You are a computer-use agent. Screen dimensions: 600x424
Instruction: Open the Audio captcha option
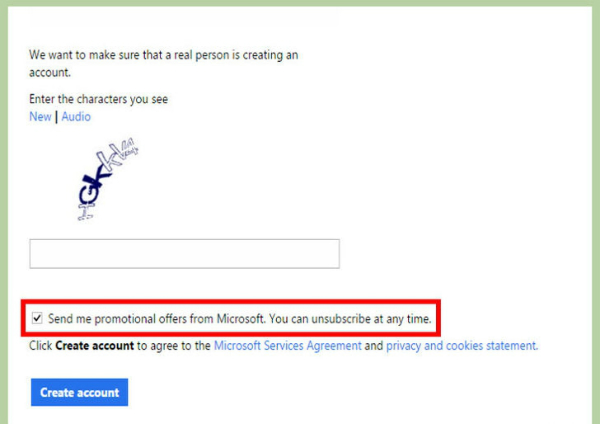(76, 116)
